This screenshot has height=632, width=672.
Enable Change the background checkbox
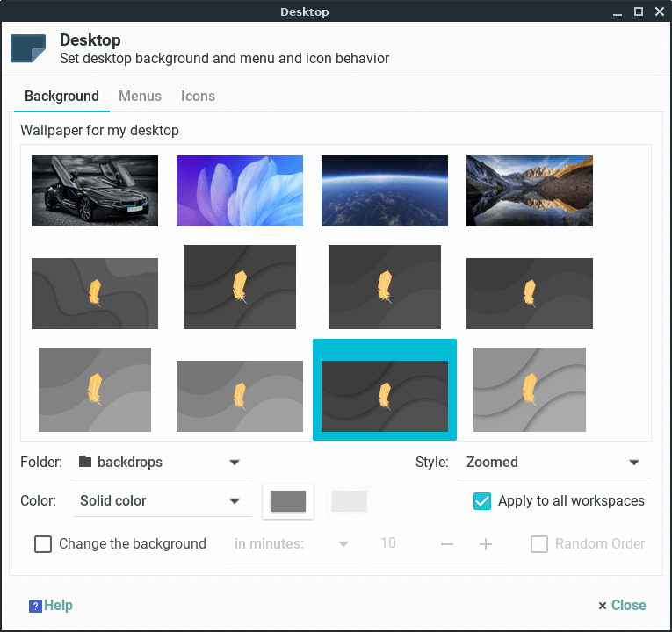[x=43, y=544]
